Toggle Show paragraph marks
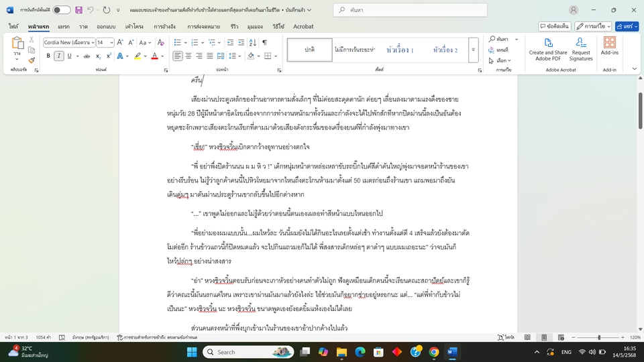Screen dimensions: 644x362 tap(264, 42)
